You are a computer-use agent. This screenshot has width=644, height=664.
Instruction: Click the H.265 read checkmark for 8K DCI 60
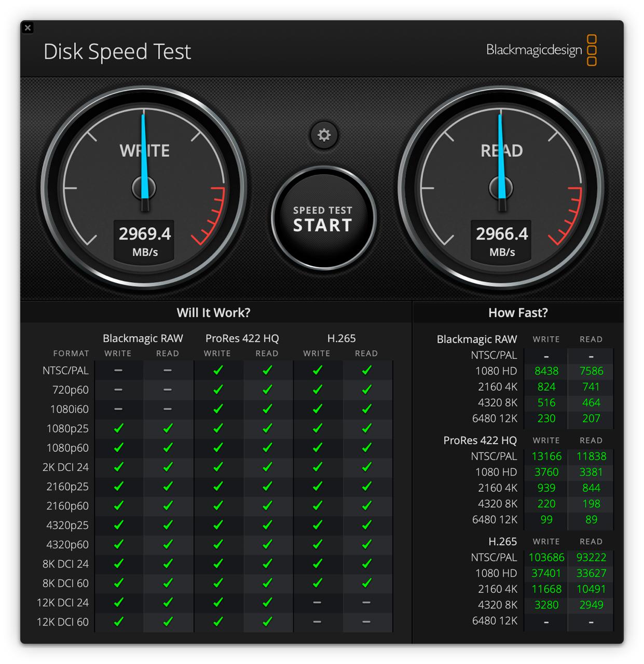pos(366,583)
